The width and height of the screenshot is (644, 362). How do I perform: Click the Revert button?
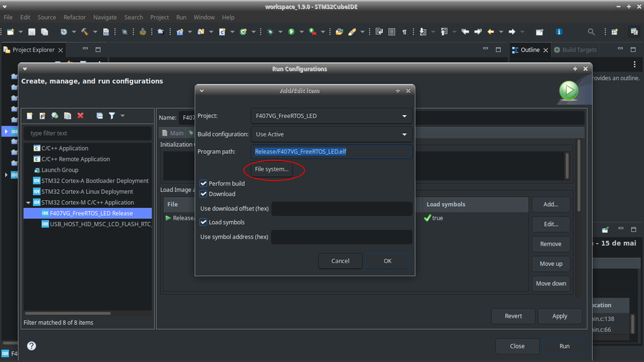coord(513,316)
